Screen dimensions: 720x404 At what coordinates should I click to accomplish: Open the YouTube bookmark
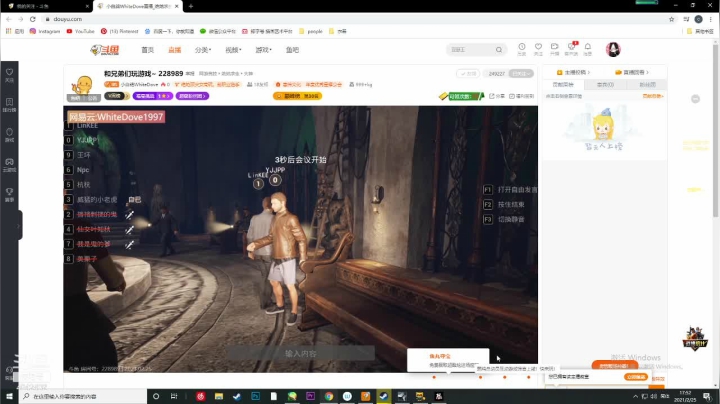coord(80,31)
